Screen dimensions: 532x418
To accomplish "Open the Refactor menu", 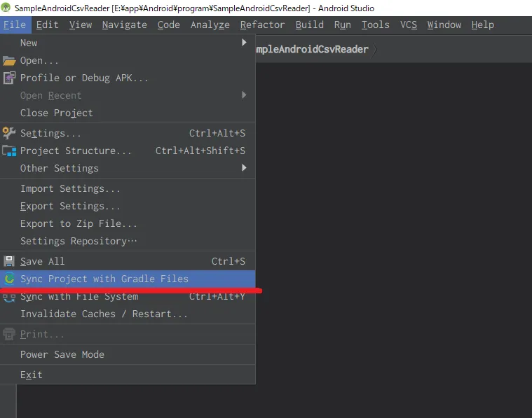I will click(x=262, y=25).
